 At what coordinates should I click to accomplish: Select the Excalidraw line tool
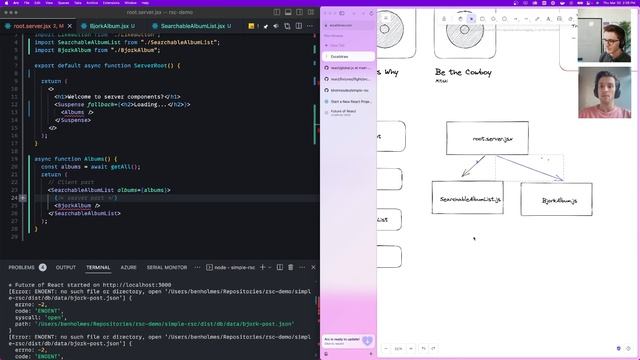pos(527,19)
